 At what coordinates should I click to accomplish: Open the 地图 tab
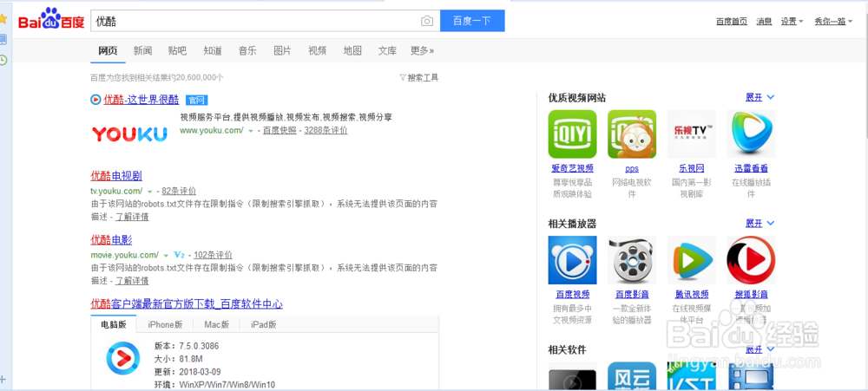click(352, 51)
